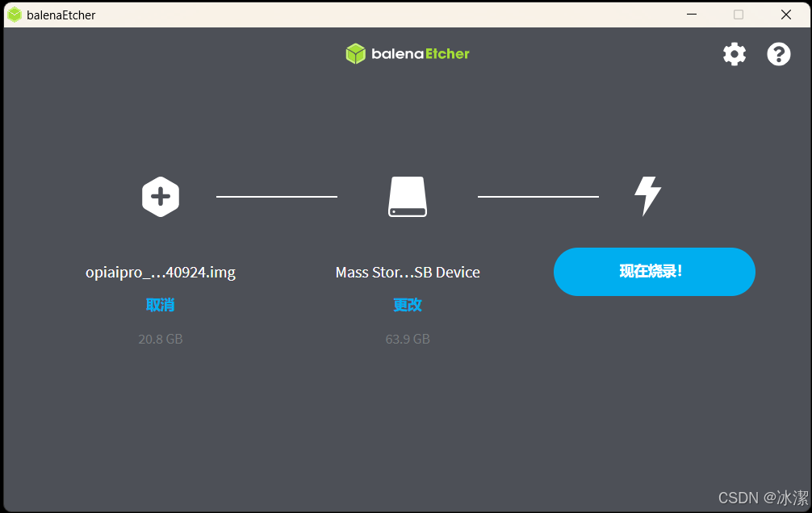The image size is (812, 513).
Task: Click the balenaEtcher logo in header
Action: click(408, 54)
